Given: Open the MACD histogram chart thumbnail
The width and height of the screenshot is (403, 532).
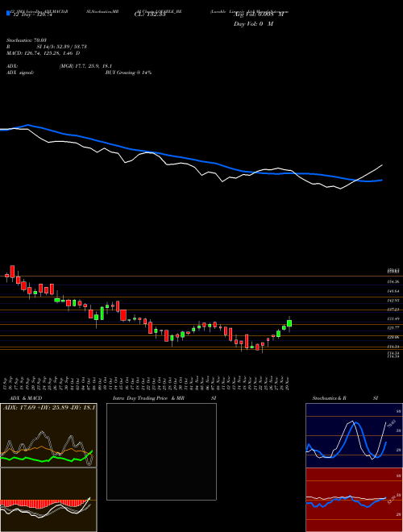Looking at the screenshot, I should pyautogui.click(x=48, y=500).
